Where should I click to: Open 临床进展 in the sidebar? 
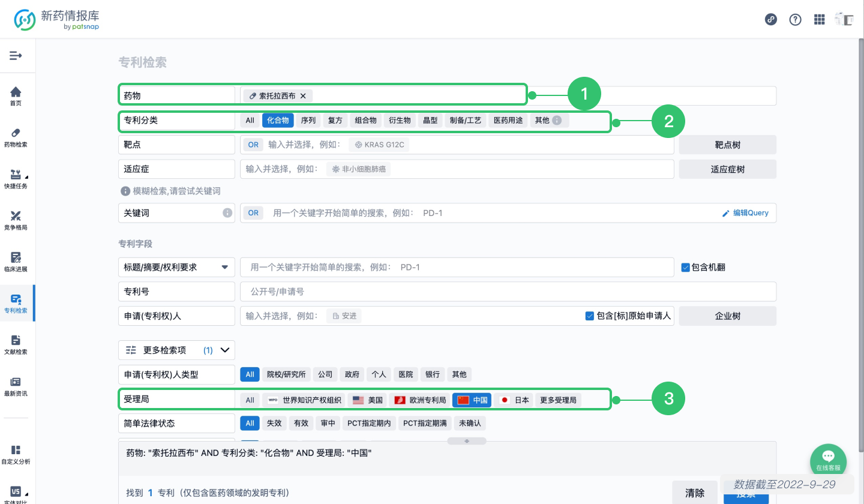point(16,262)
